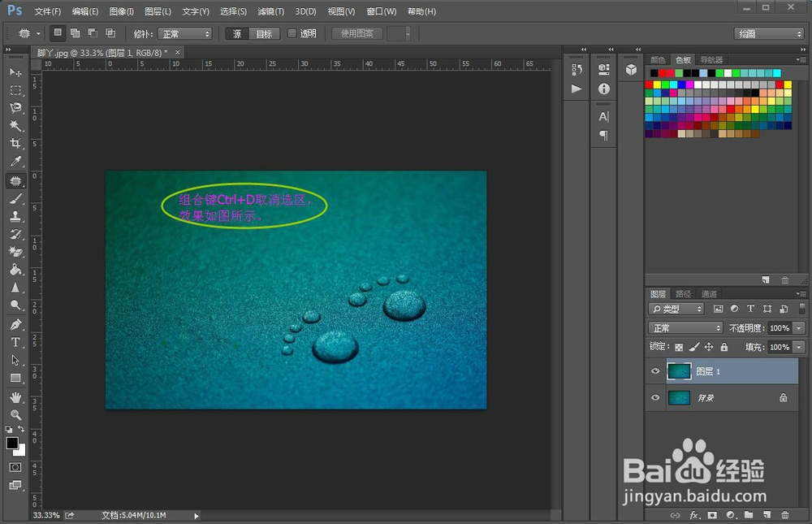Toggle lock all padlock icon
812x524 pixels.
724,347
